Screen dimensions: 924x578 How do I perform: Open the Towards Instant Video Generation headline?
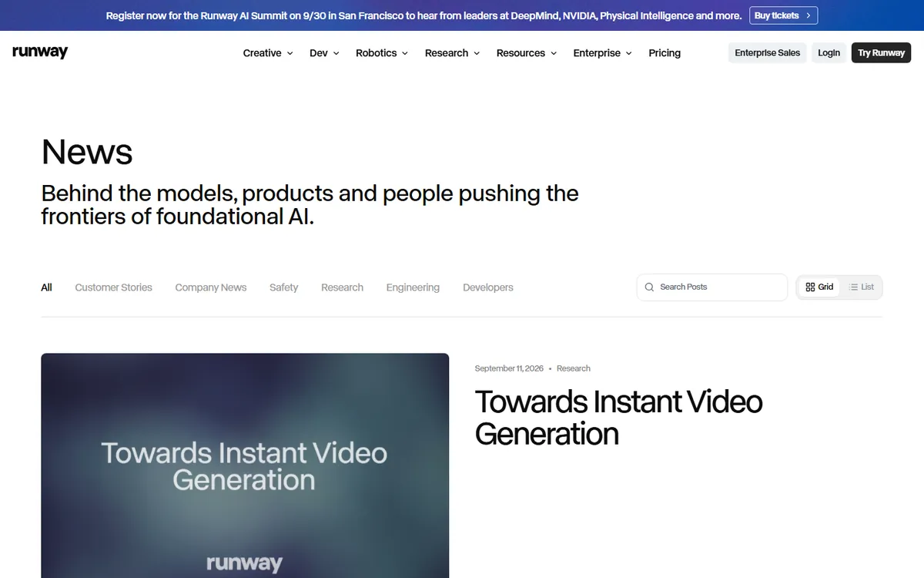[619, 418]
